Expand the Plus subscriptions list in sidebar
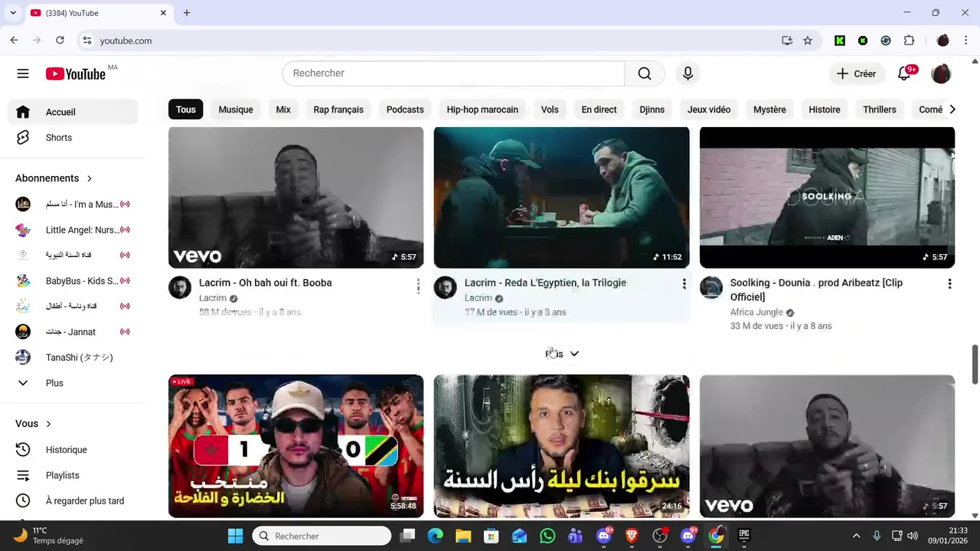Screen dimensions: 980x551 (73, 383)
